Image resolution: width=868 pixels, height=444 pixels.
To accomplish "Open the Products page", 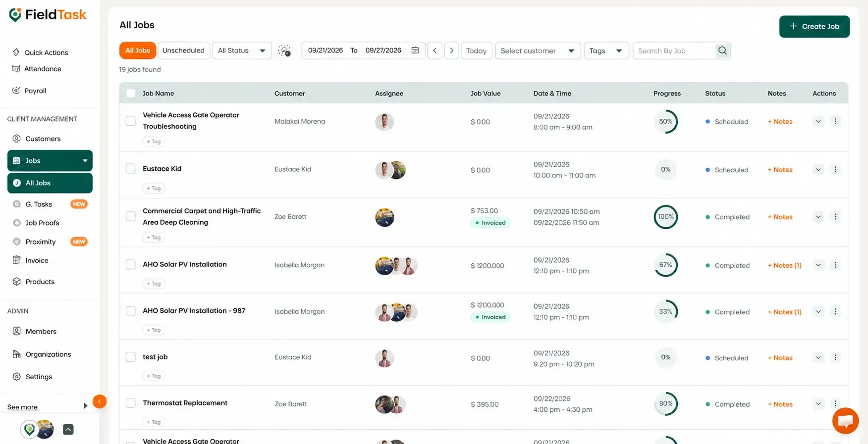I will click(34, 282).
